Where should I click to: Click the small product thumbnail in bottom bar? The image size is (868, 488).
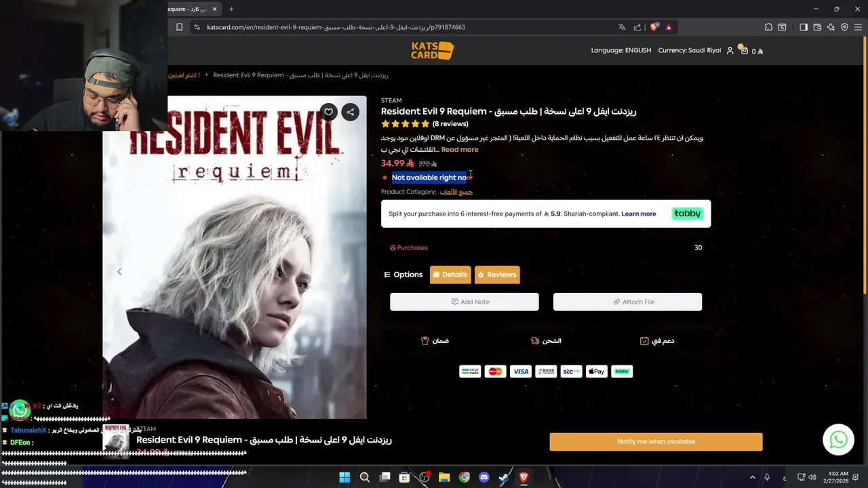(116, 441)
